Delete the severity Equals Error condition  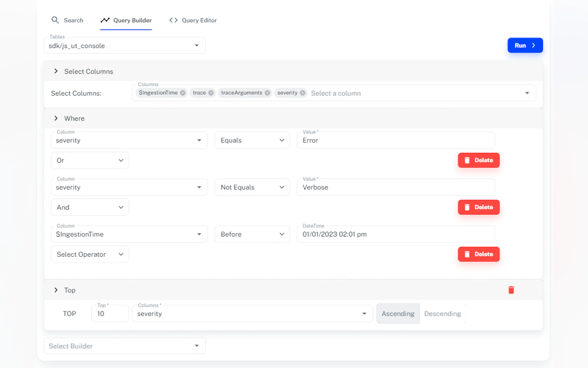click(478, 160)
